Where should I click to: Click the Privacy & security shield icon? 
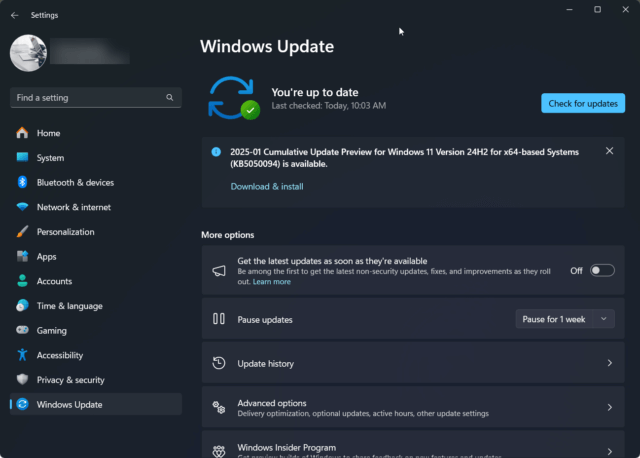coord(22,380)
